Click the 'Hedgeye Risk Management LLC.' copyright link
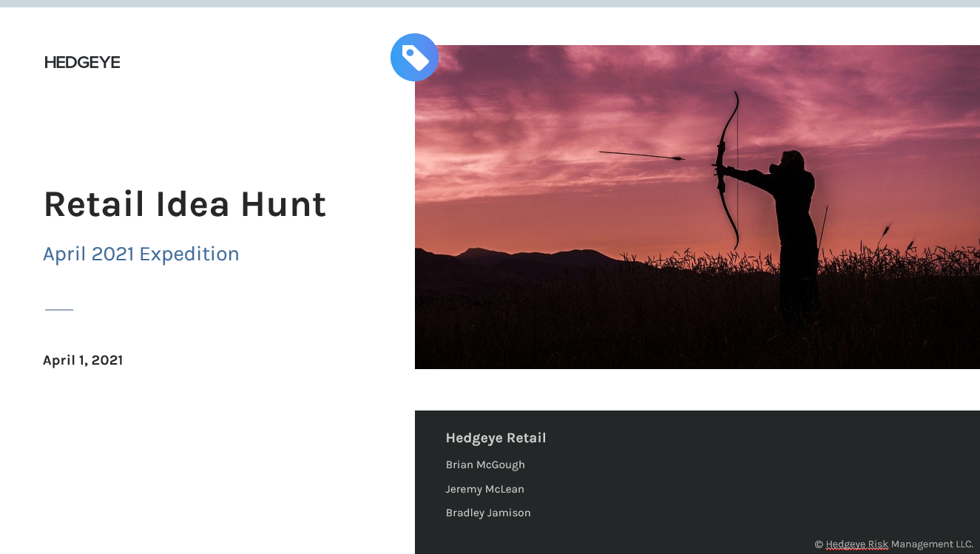The image size is (980, 554). pos(899,544)
